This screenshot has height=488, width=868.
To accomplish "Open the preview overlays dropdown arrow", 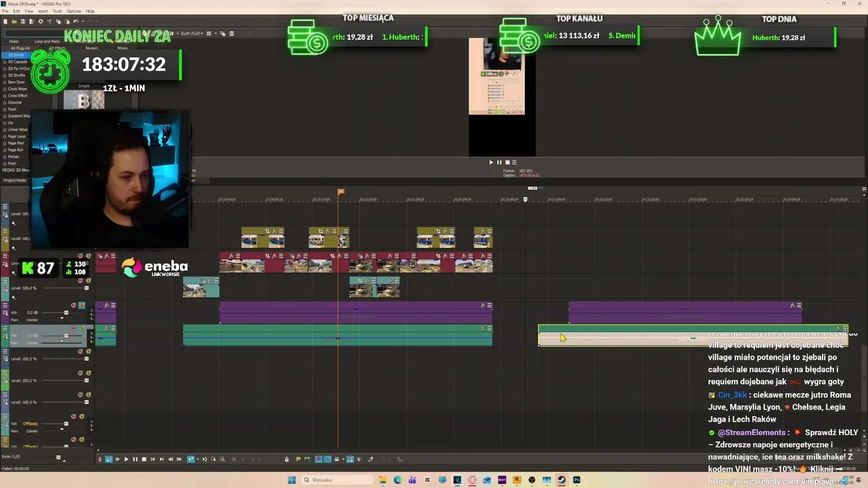I will (x=216, y=33).
